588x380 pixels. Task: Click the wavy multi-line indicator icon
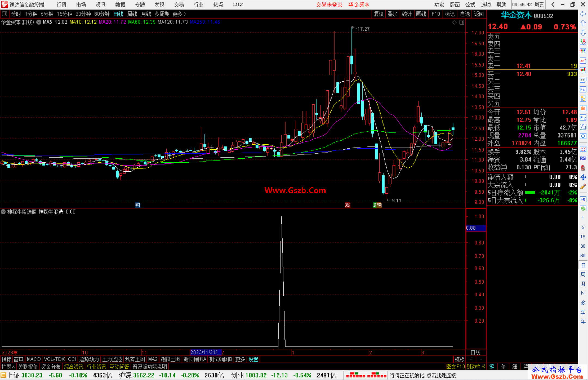pyautogui.click(x=583, y=149)
